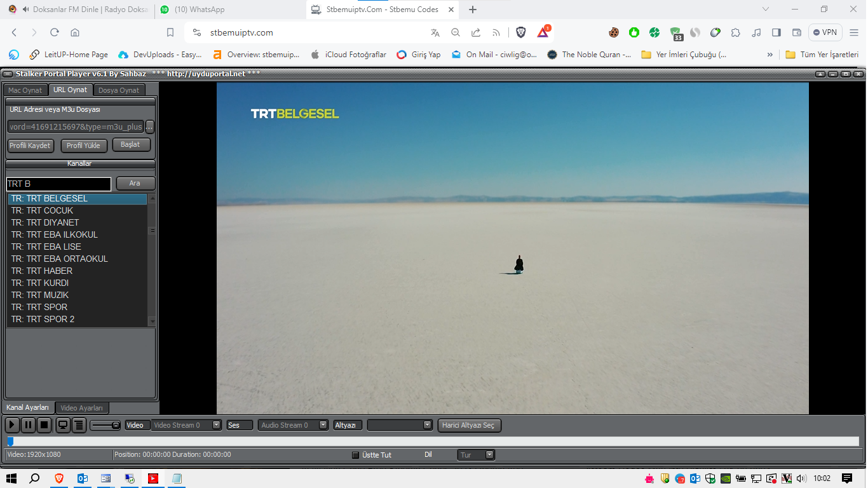Click the channel list scroll-down arrow

coord(152,322)
